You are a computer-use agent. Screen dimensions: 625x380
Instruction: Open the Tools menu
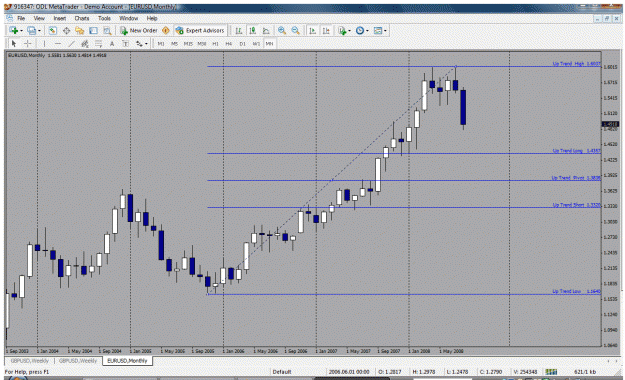(x=104, y=18)
